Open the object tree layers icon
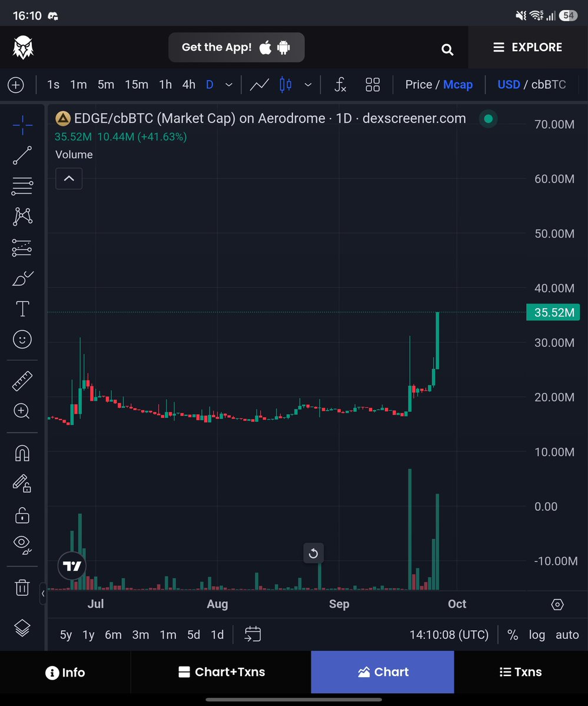The width and height of the screenshot is (588, 706). coord(22,628)
